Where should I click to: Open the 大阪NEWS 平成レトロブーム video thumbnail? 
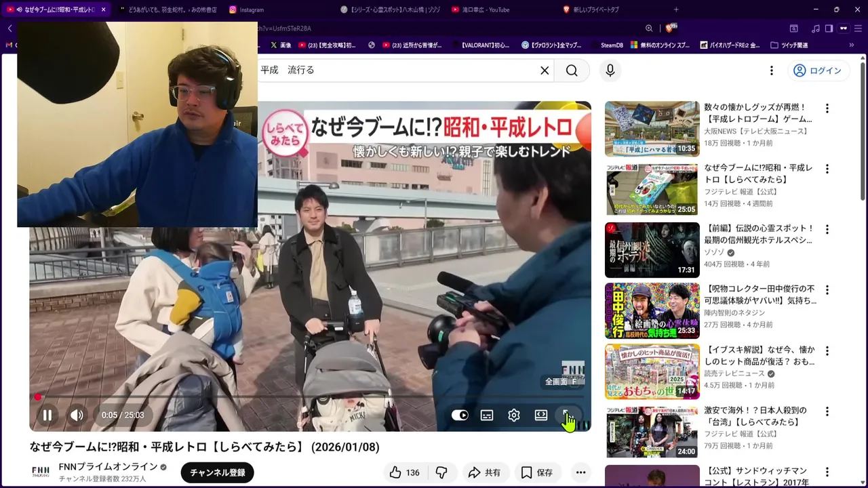point(652,129)
